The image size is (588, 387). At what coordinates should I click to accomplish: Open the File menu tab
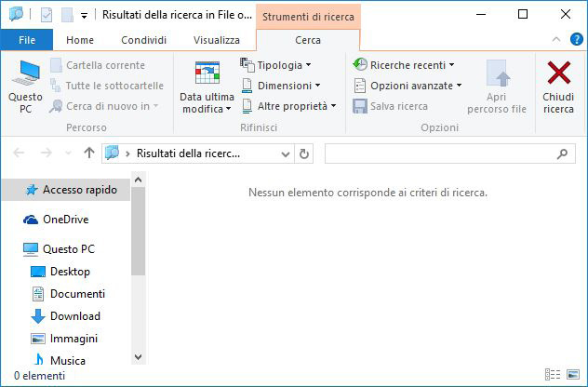27,40
